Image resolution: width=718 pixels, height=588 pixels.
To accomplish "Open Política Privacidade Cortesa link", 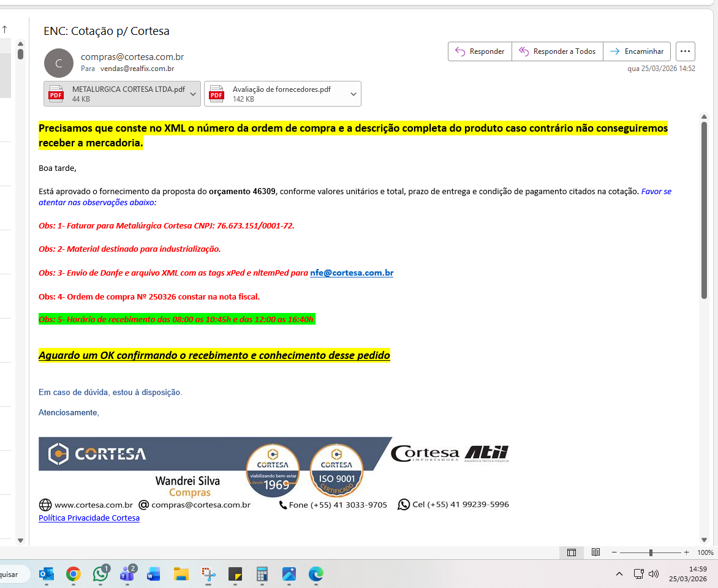I will (x=89, y=518).
